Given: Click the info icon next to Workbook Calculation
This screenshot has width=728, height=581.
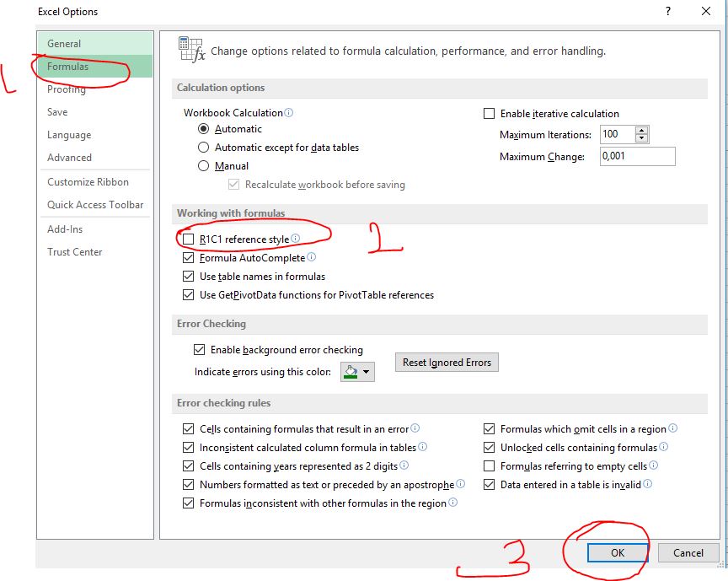Looking at the screenshot, I should pyautogui.click(x=289, y=112).
